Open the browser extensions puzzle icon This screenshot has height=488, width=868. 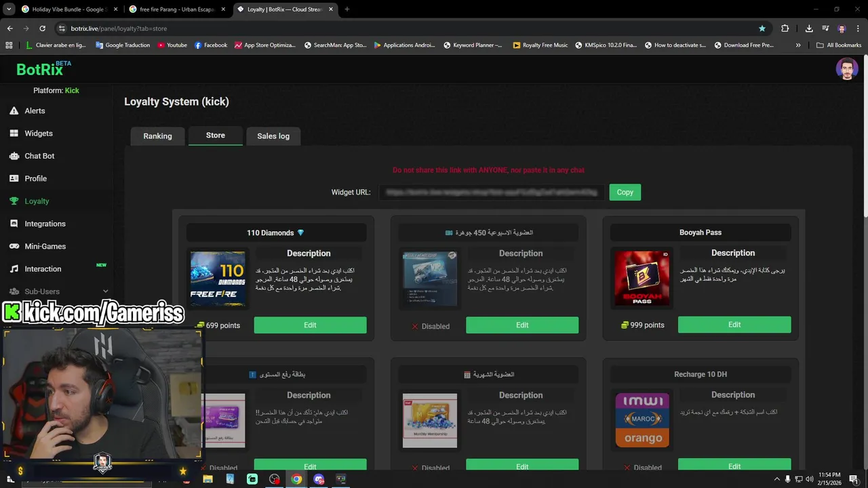[785, 28]
